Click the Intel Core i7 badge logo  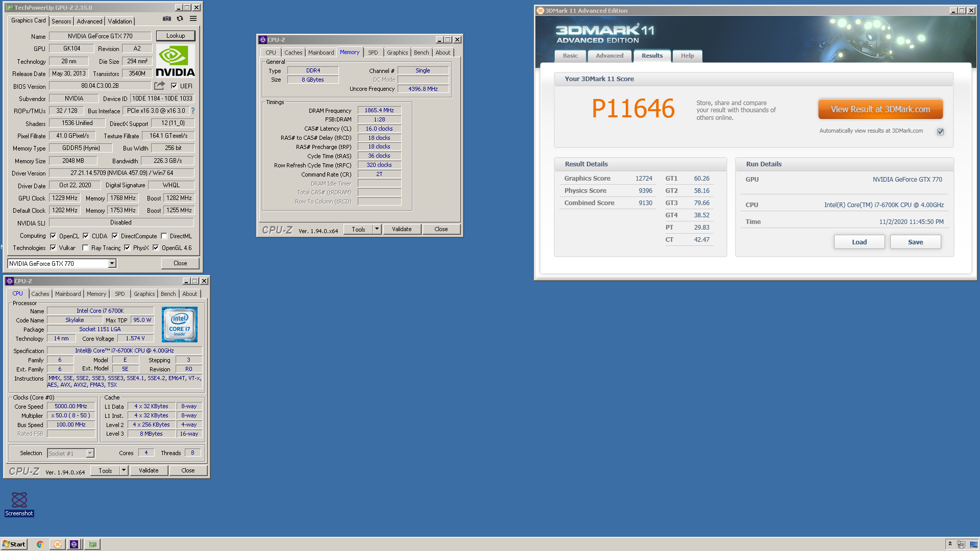click(x=180, y=324)
